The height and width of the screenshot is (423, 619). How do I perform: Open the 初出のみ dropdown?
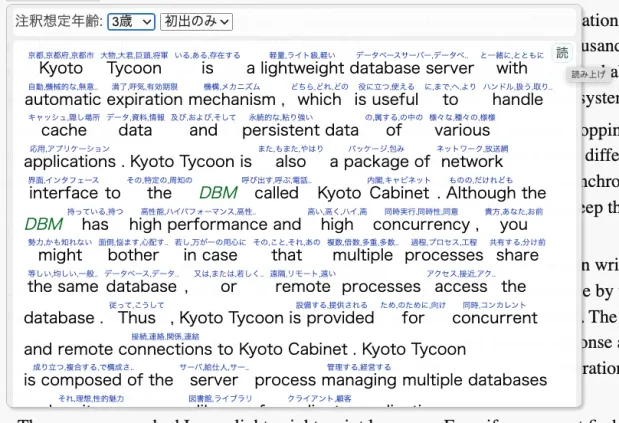coord(196,22)
